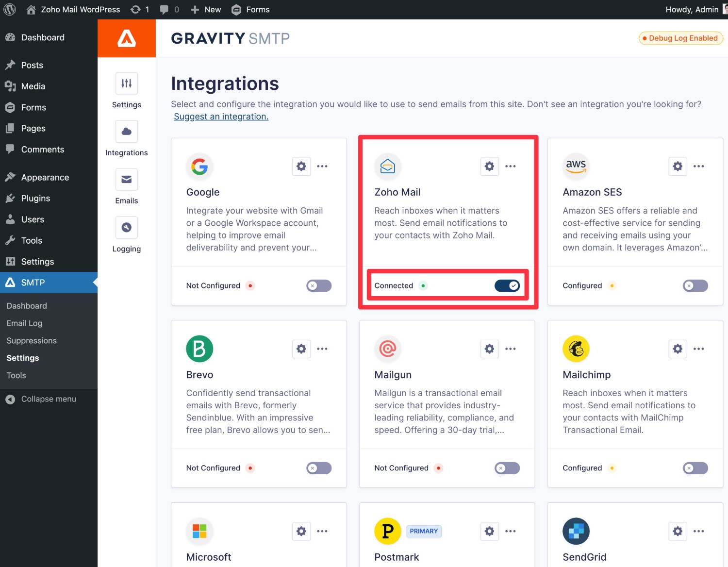The image size is (728, 567).
Task: Open Logging wrench icon in sidebar
Action: (127, 228)
